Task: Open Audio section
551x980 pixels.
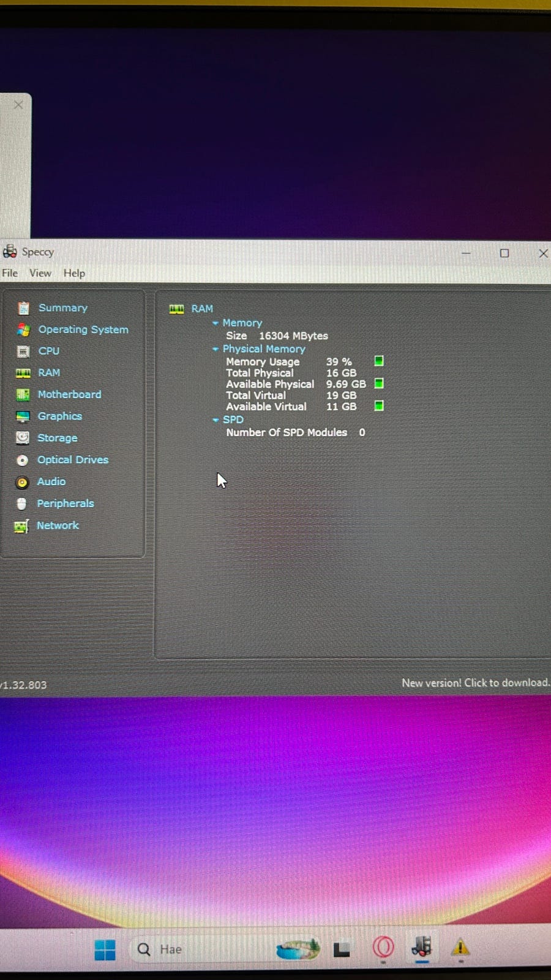Action: (x=51, y=481)
